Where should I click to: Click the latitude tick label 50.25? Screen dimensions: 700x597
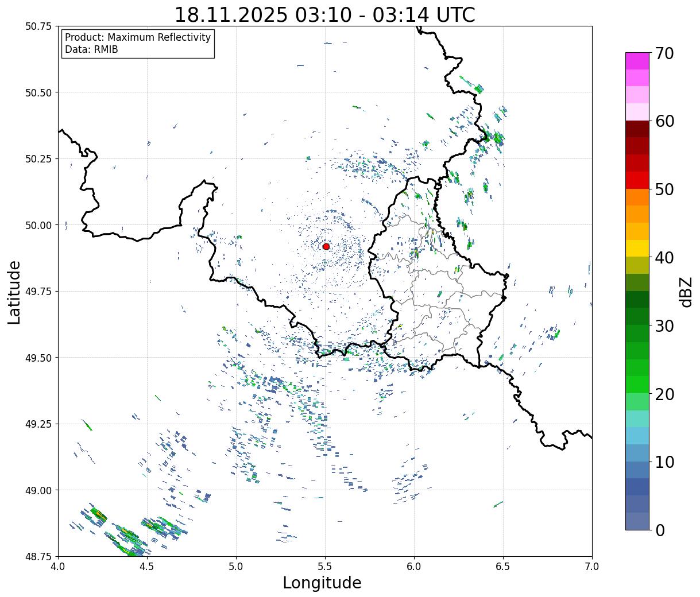[x=38, y=159]
